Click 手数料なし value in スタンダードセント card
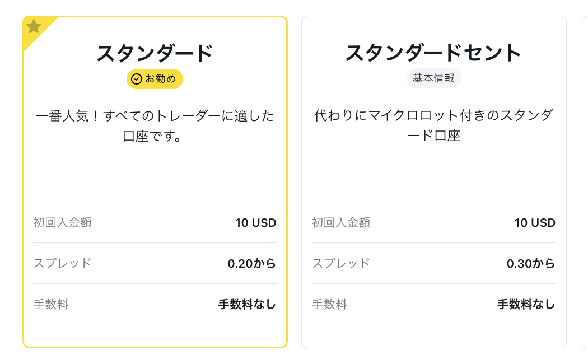Image resolution: width=588 pixels, height=364 pixels. pos(526,304)
